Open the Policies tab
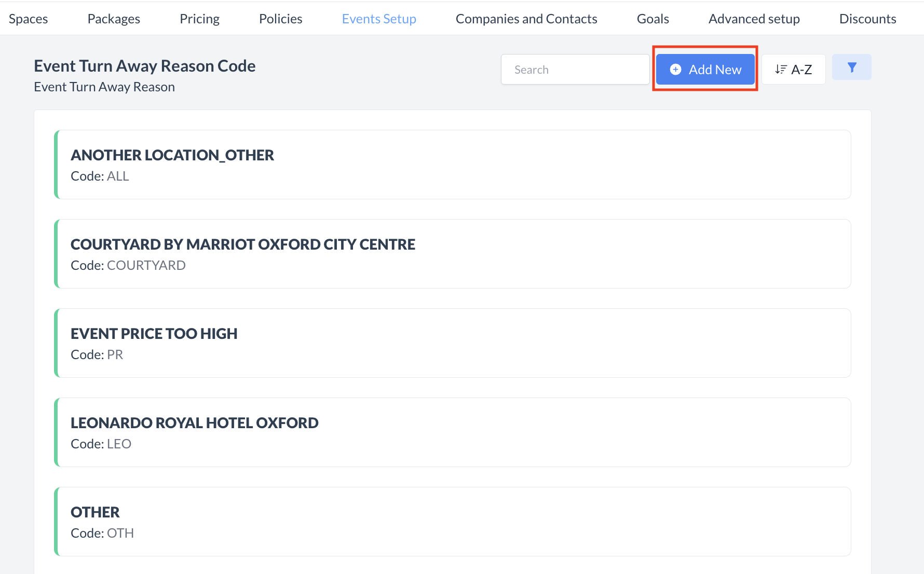 point(280,19)
